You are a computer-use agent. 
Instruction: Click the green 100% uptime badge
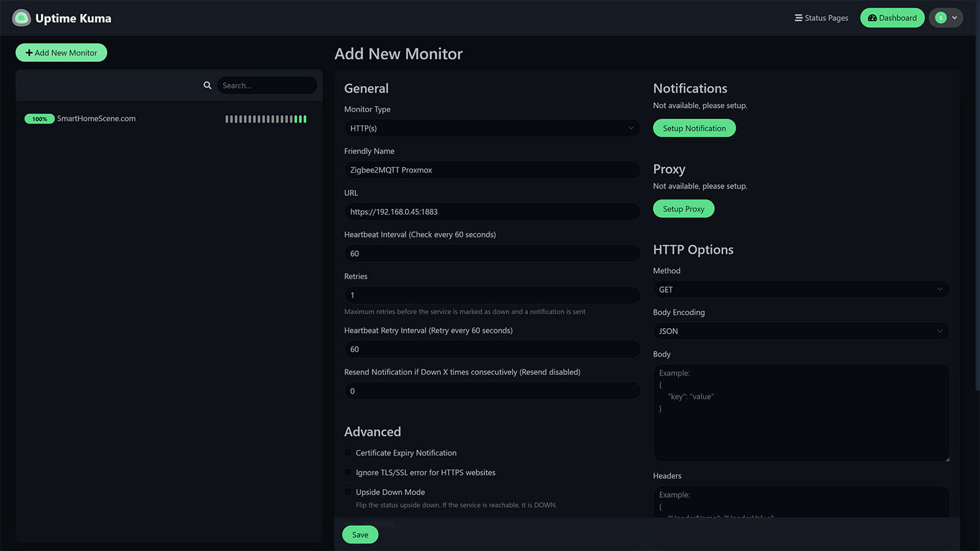[39, 119]
